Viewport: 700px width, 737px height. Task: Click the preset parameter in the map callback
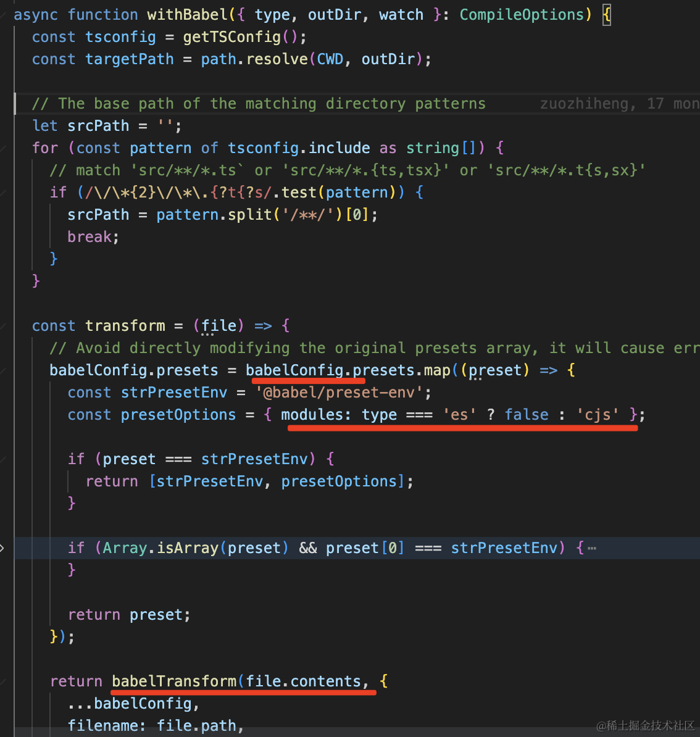point(495,370)
